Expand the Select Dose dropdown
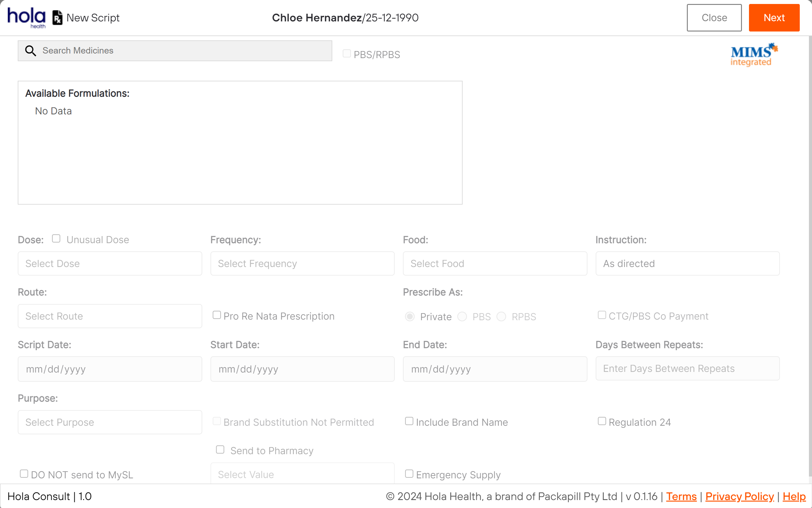 coord(110,263)
